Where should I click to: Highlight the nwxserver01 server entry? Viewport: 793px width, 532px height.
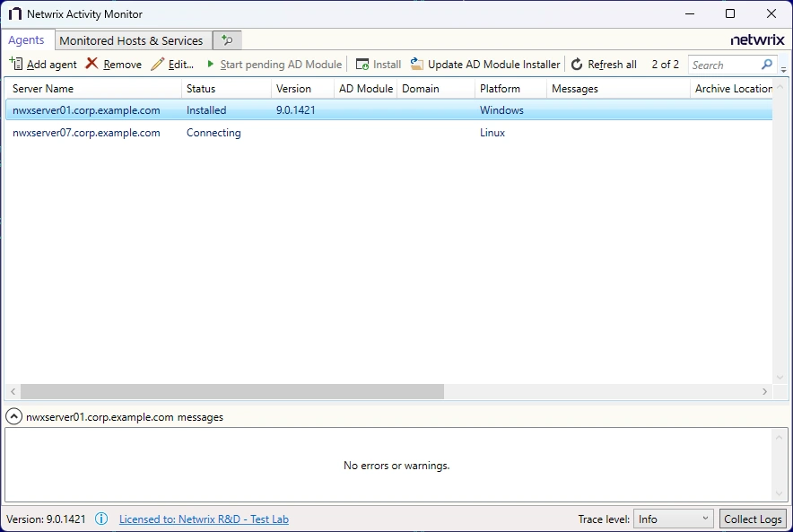tap(87, 109)
